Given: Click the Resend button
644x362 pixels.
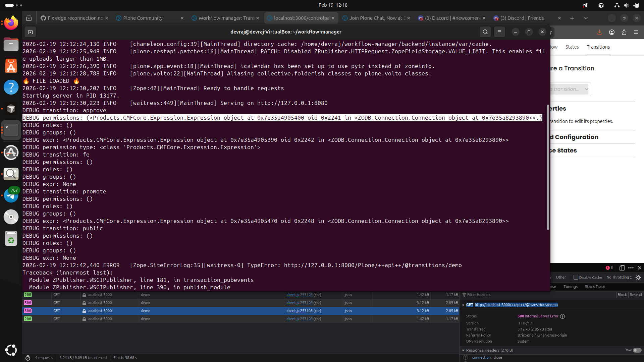Looking at the screenshot, I should coord(636,295).
